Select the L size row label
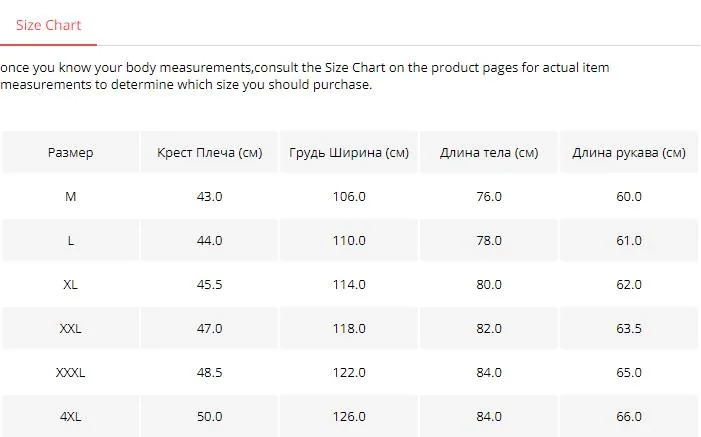This screenshot has width=701, height=437. (71, 241)
